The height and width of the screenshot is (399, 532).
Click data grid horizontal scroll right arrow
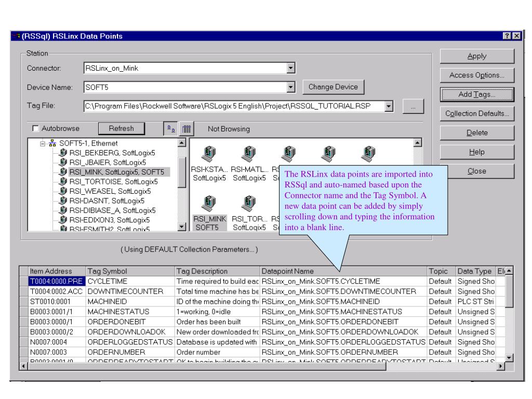501,366
